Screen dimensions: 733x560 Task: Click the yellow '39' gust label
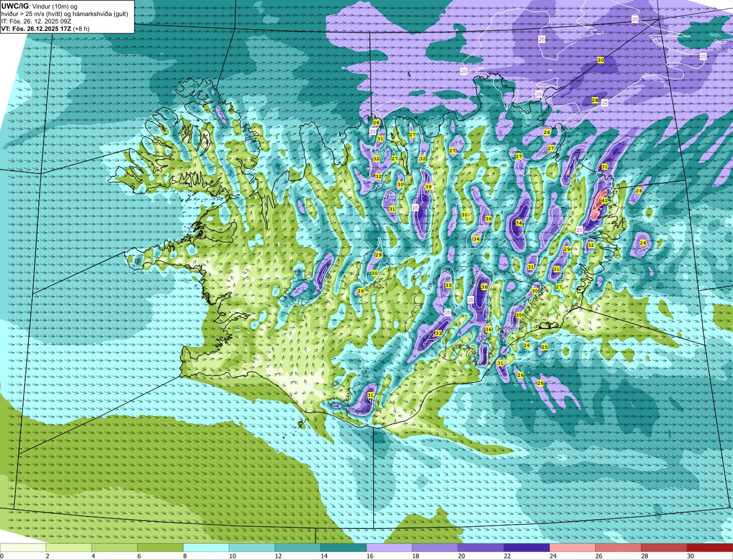pos(428,187)
